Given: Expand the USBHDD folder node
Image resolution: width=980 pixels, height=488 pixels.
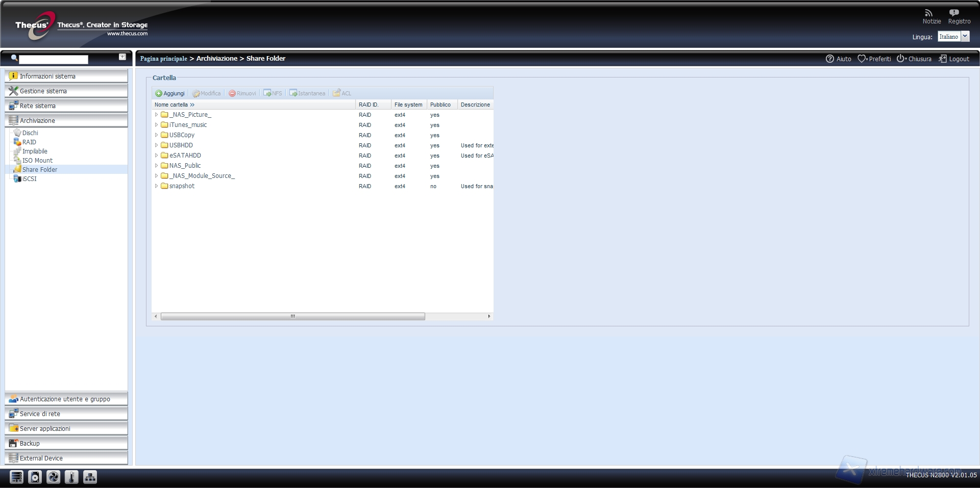Looking at the screenshot, I should pos(156,145).
